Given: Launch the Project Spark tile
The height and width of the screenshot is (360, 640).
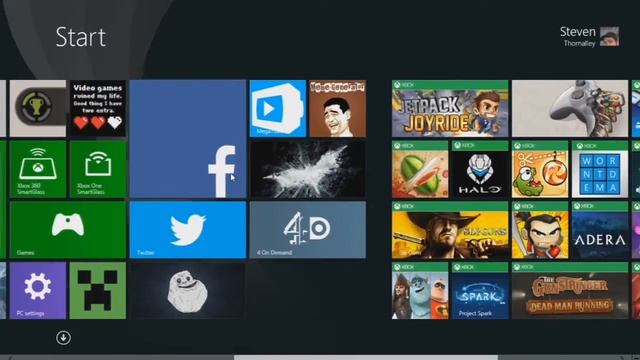Looking at the screenshot, I should (x=480, y=291).
